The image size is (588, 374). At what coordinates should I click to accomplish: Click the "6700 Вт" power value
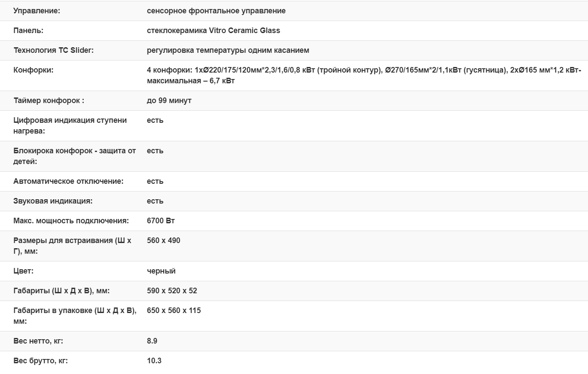161,221
